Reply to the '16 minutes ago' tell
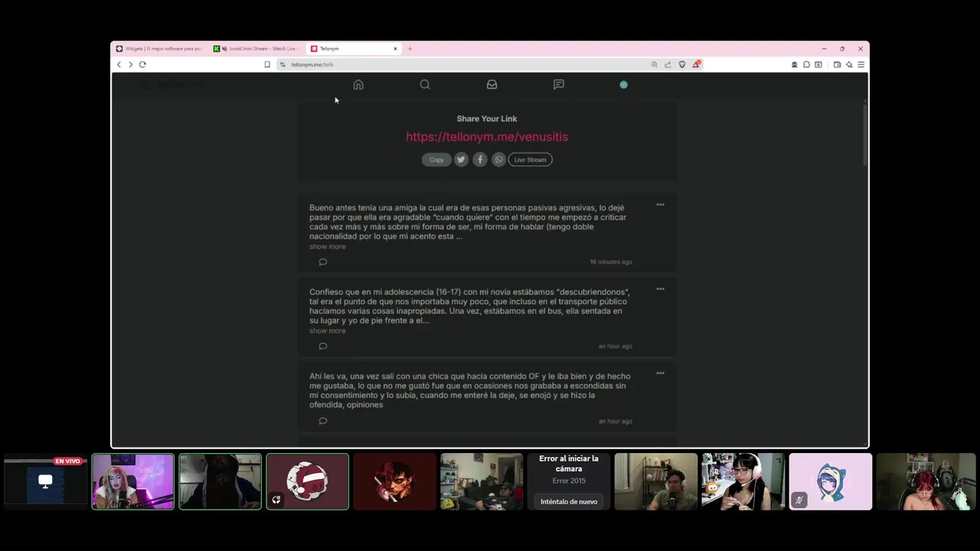This screenshot has width=980, height=551. [x=322, y=262]
